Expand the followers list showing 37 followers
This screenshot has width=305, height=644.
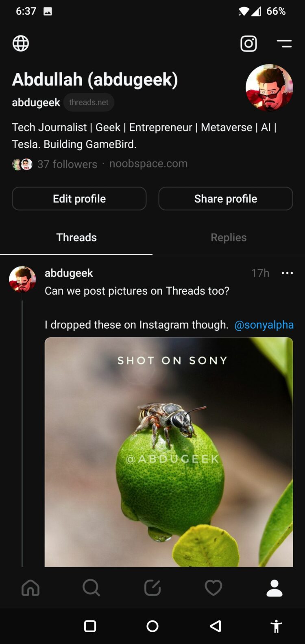pyautogui.click(x=67, y=164)
